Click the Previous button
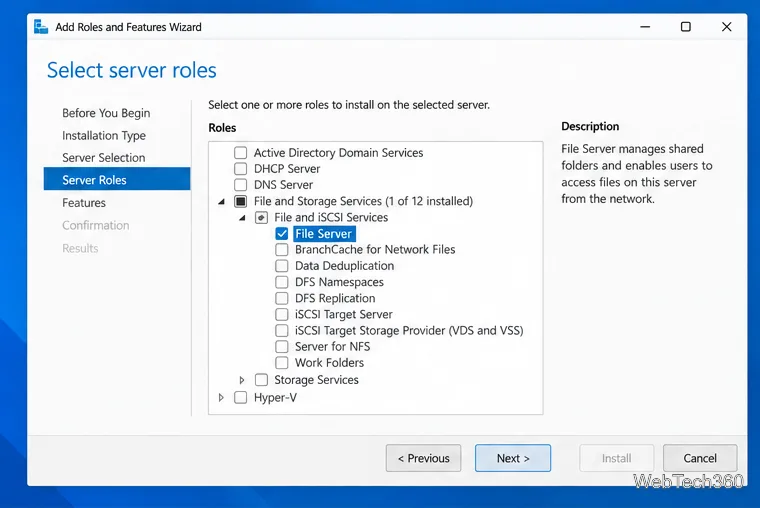760x508 pixels. click(x=423, y=458)
